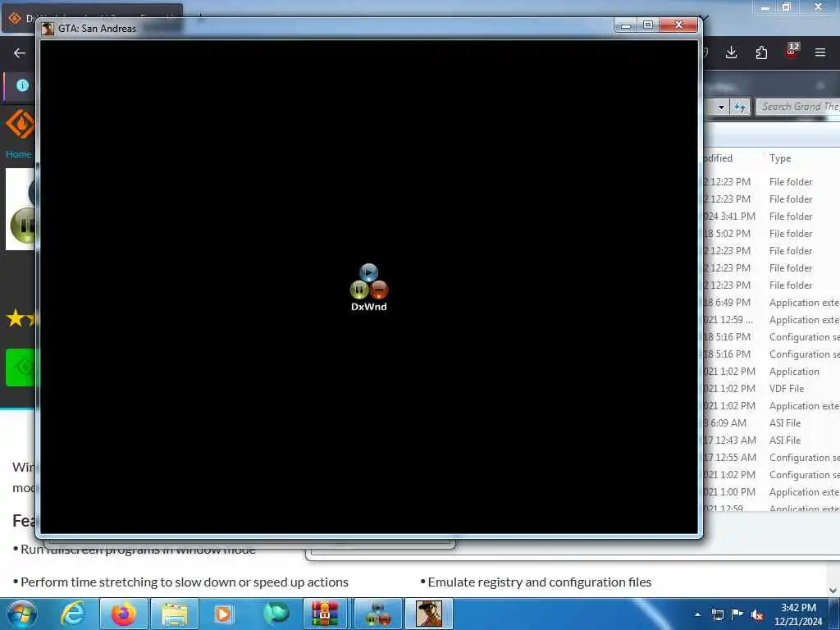The height and width of the screenshot is (630, 840).
Task: Click the orange SourceForge logo on page
Action: [20, 124]
